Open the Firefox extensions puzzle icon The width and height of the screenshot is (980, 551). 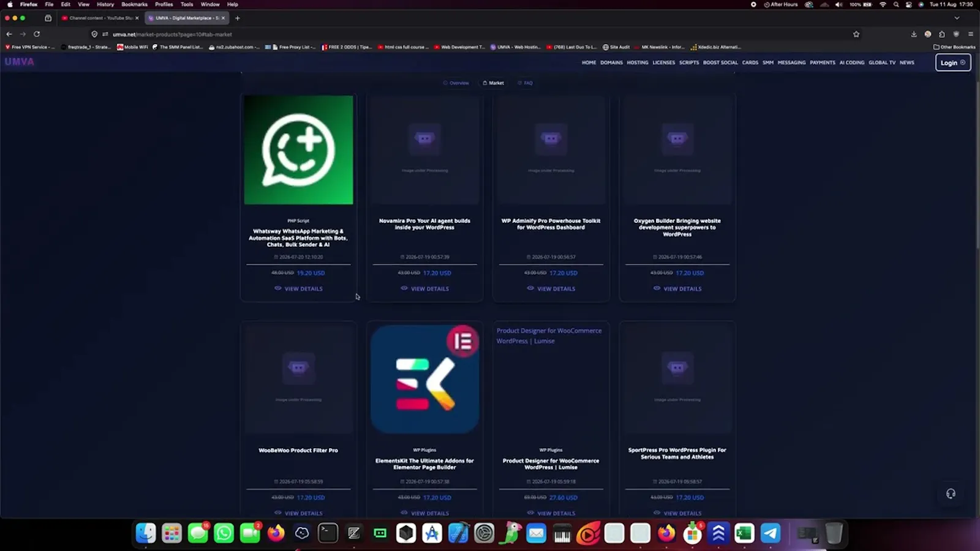(942, 34)
